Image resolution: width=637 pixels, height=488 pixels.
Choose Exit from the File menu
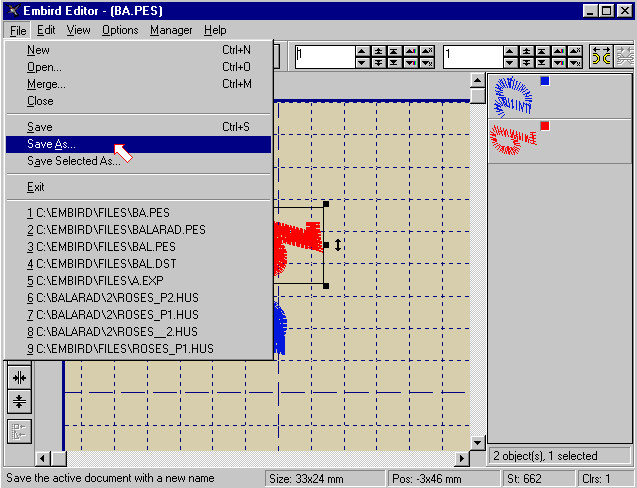click(x=139, y=187)
